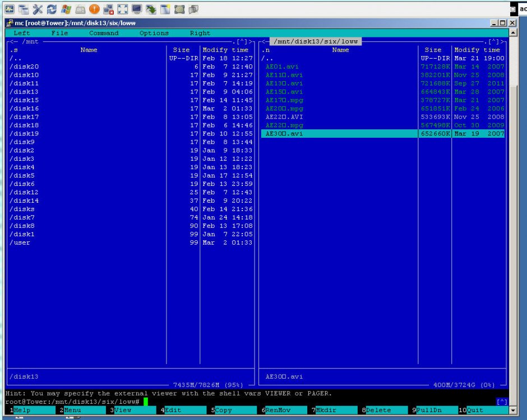Image resolution: width=527 pixels, height=420 pixels.
Task: Click the connection activity monitor toolbar icon
Action: [10, 9]
